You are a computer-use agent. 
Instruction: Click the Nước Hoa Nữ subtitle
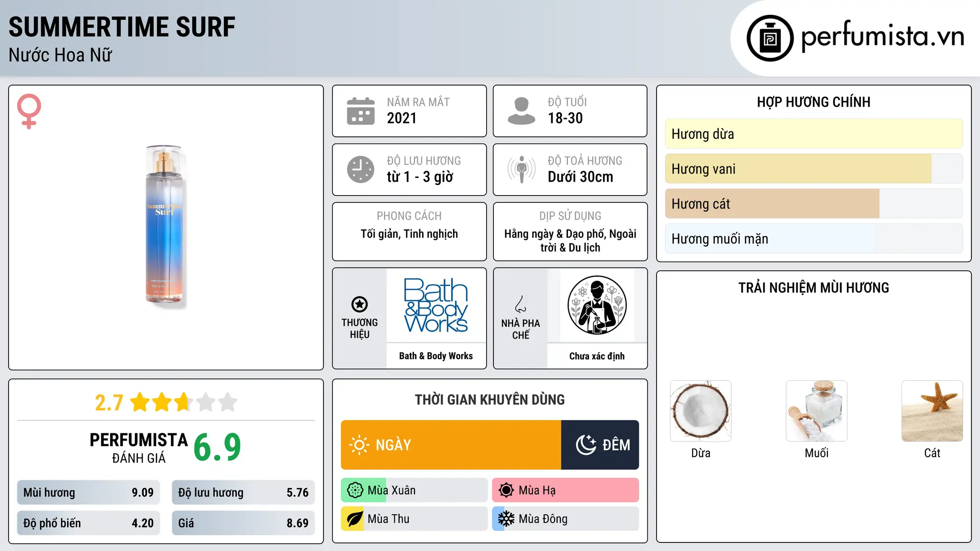pos(60,55)
